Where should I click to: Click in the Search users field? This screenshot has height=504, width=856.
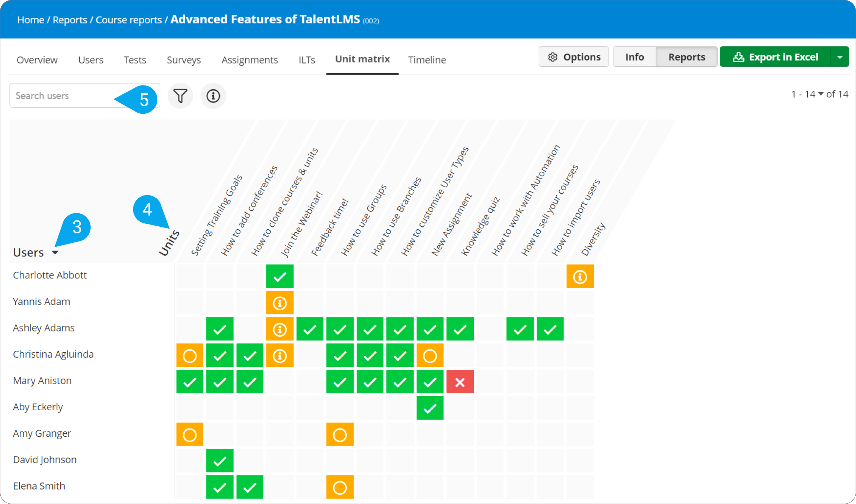[85, 96]
